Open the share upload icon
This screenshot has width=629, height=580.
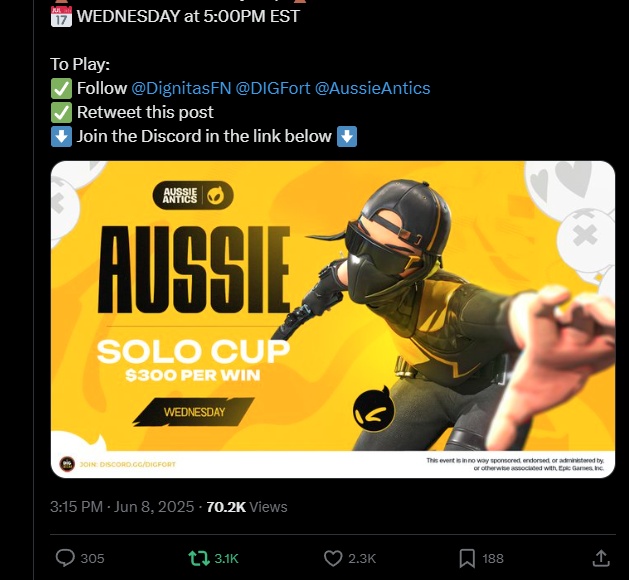point(601,558)
